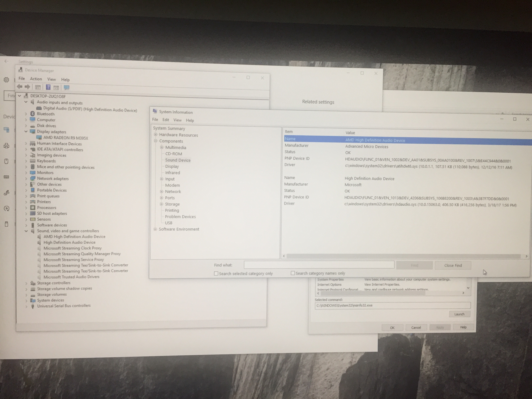Click the Find what text field

pyautogui.click(x=319, y=265)
